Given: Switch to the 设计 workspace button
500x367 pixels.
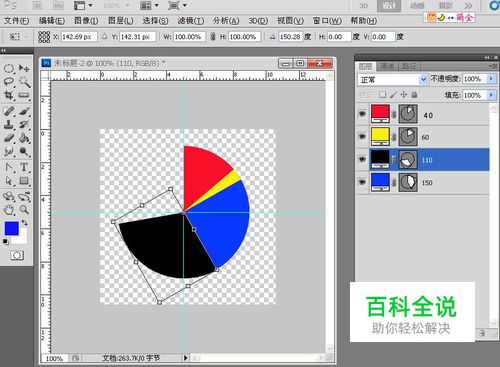Looking at the screenshot, I should pyautogui.click(x=389, y=6).
